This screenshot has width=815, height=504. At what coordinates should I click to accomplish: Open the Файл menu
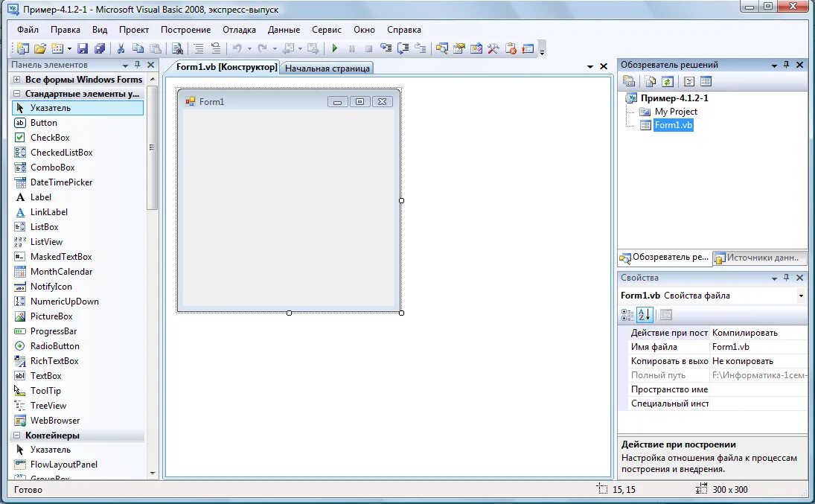tap(28, 30)
